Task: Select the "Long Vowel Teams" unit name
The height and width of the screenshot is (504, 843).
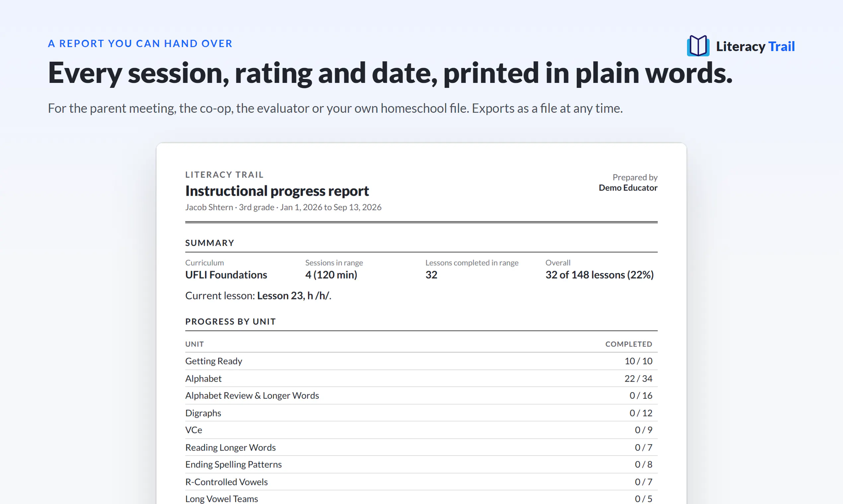Action: (221, 499)
